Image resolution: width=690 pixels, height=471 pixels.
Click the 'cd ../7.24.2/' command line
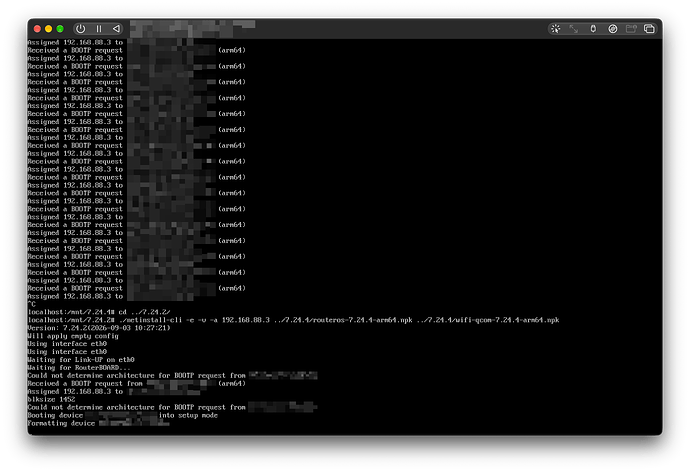pos(99,312)
